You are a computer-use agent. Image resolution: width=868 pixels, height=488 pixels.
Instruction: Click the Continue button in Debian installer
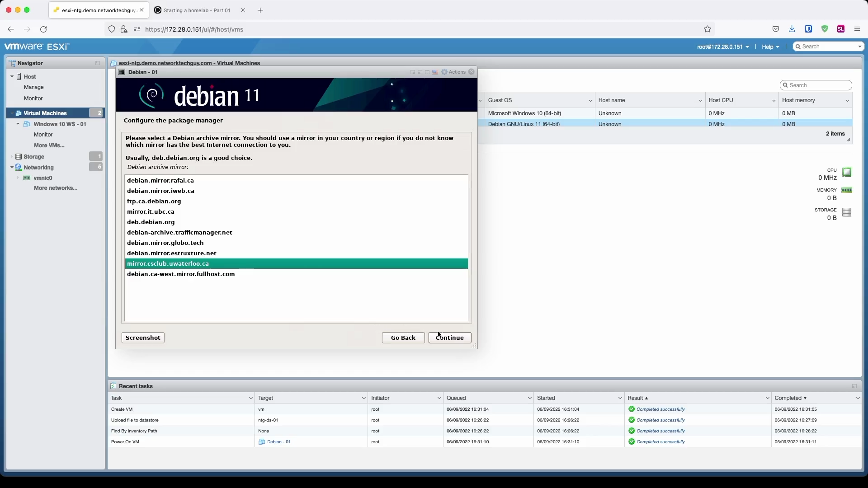click(x=450, y=338)
